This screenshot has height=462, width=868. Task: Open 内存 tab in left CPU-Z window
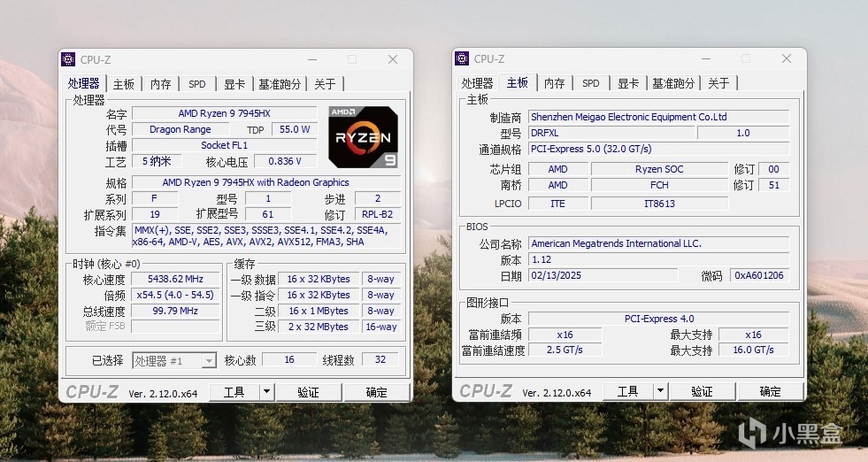(160, 84)
